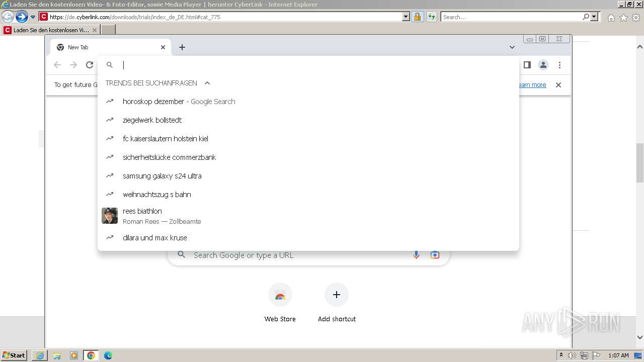Viewport: 644px width, 362px height.
Task: Select suggestion 'dilara und max kruse'
Action: [308, 238]
